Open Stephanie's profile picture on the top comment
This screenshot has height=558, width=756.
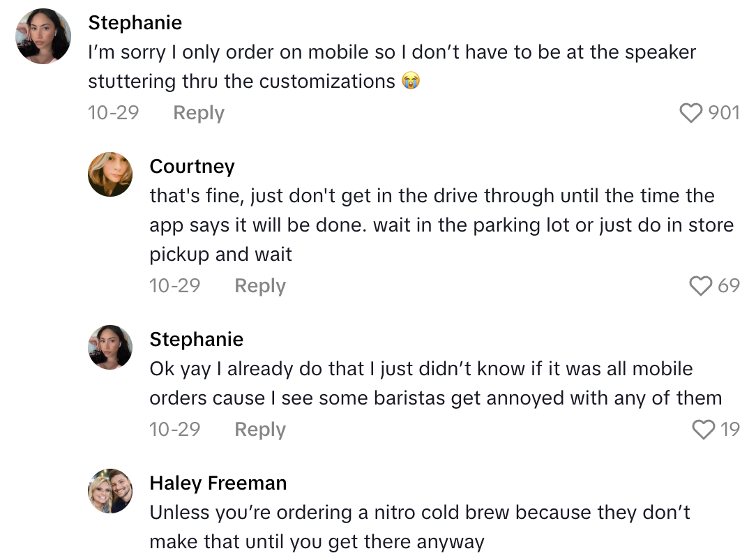tap(43, 36)
